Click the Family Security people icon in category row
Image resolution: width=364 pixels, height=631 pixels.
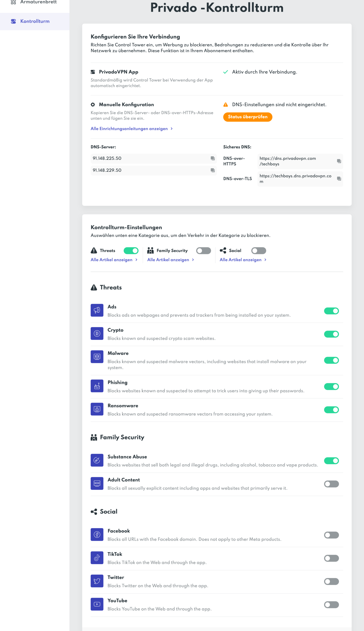click(x=150, y=250)
